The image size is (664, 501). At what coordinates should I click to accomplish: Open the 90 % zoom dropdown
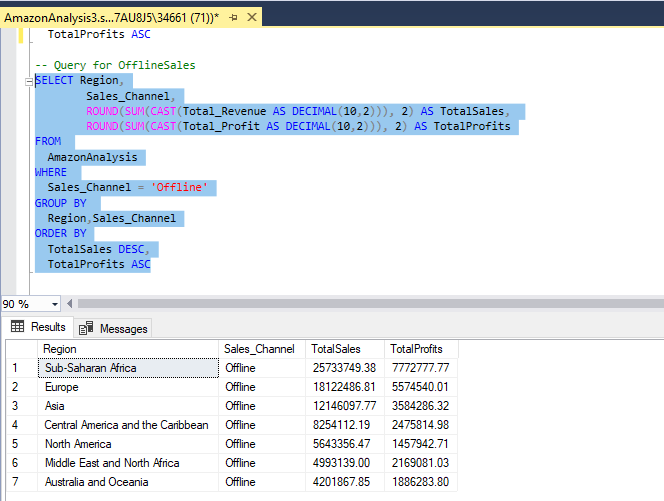click(x=55, y=304)
